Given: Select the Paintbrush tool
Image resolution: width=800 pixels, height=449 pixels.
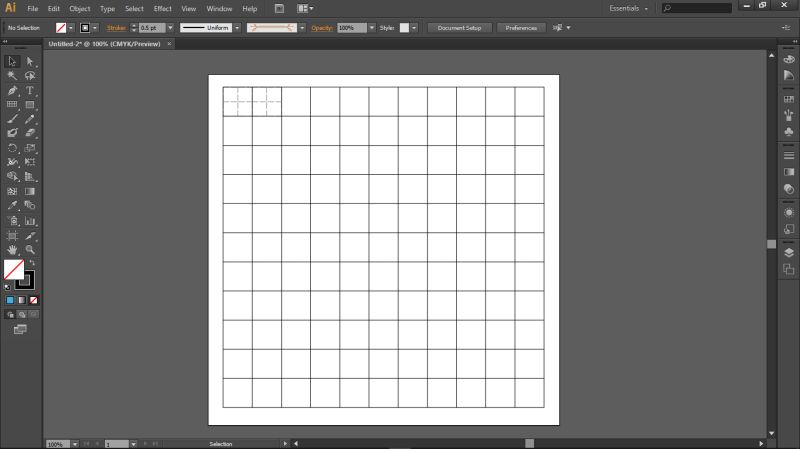Looking at the screenshot, I should [x=12, y=119].
